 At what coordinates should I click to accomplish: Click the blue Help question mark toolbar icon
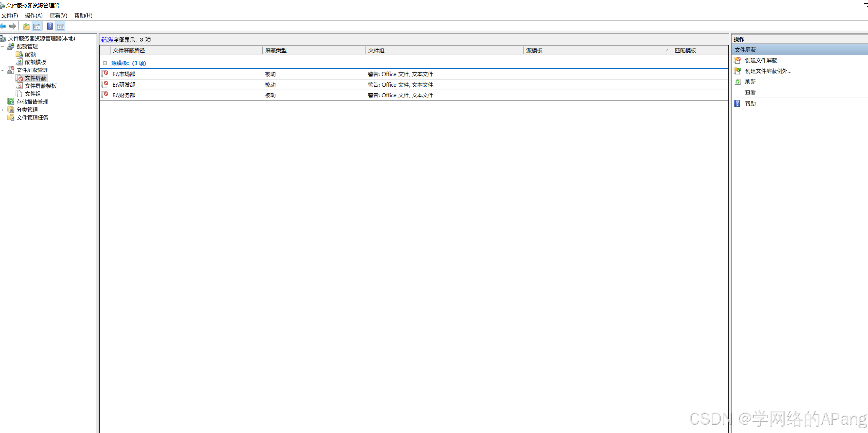pyautogui.click(x=50, y=26)
